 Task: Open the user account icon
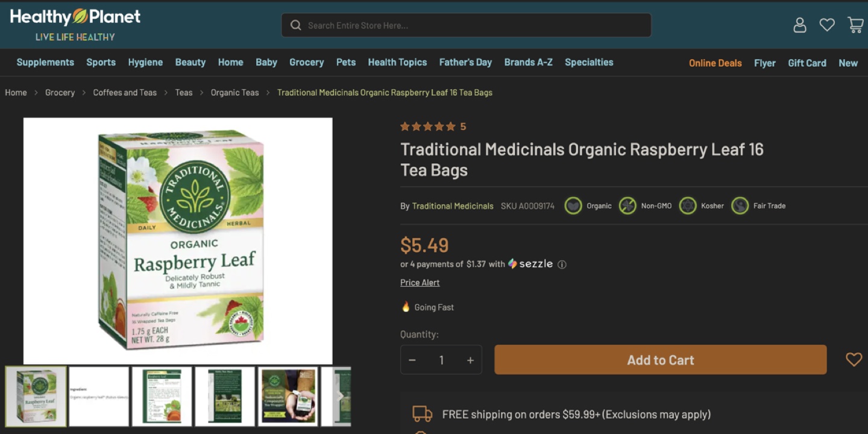(x=800, y=25)
